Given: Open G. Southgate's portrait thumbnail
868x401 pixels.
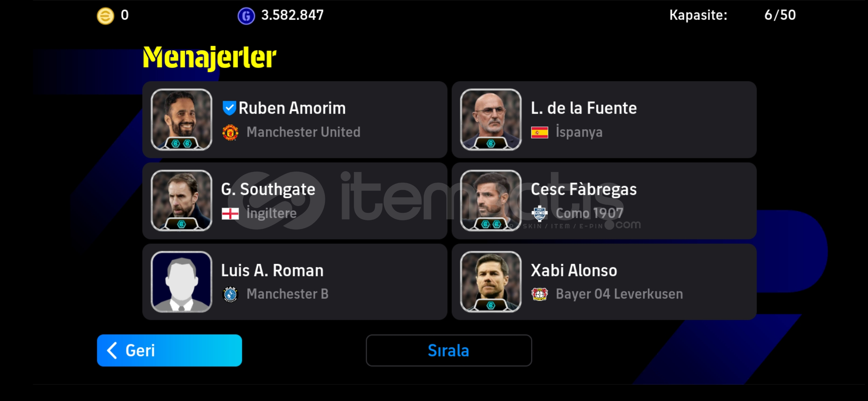Looking at the screenshot, I should pos(181,200).
